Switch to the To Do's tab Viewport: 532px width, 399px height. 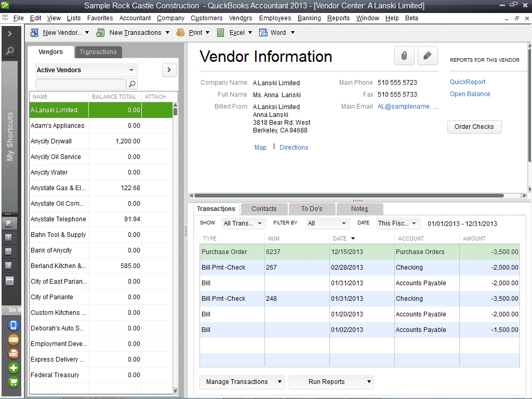point(312,209)
